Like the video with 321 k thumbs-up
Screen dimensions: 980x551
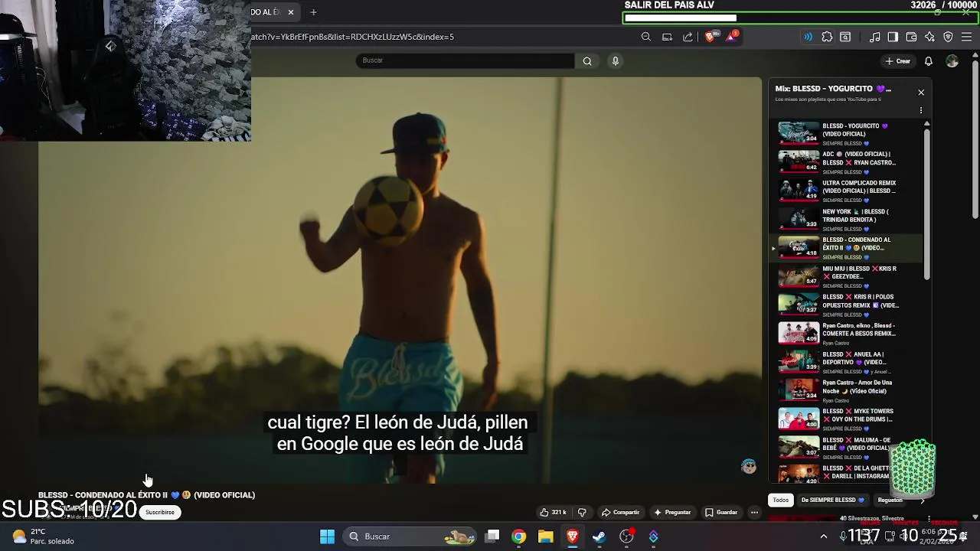(553, 512)
